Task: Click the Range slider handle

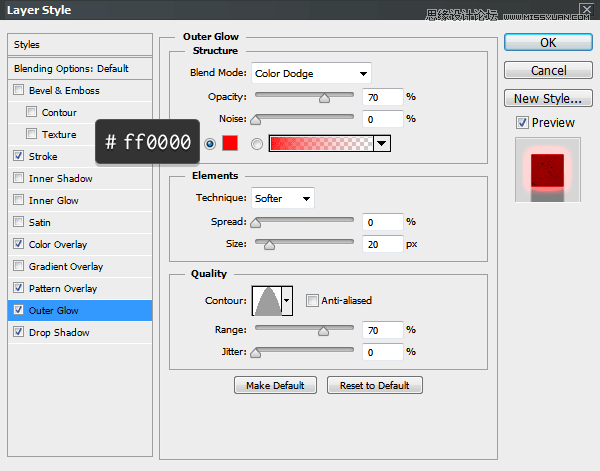Action: click(323, 331)
